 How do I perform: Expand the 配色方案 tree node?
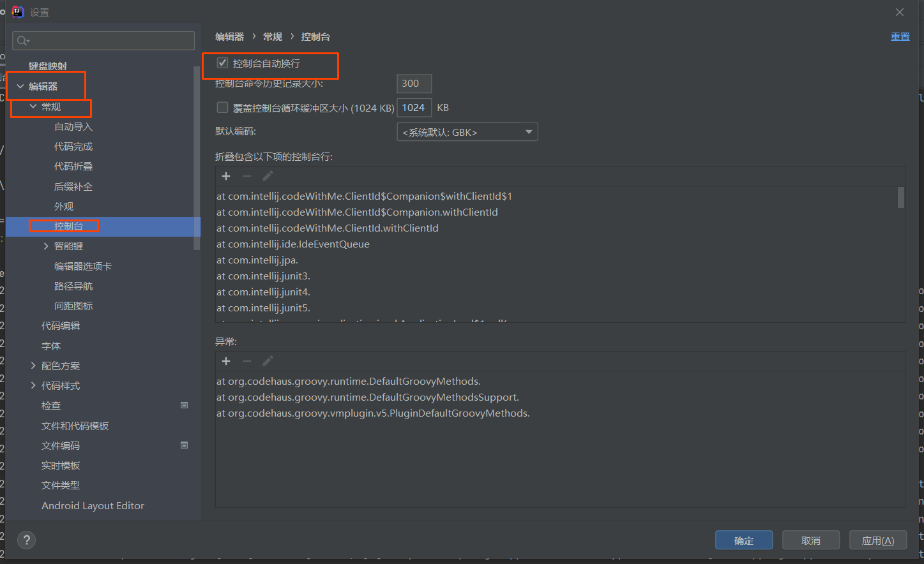[x=33, y=366]
